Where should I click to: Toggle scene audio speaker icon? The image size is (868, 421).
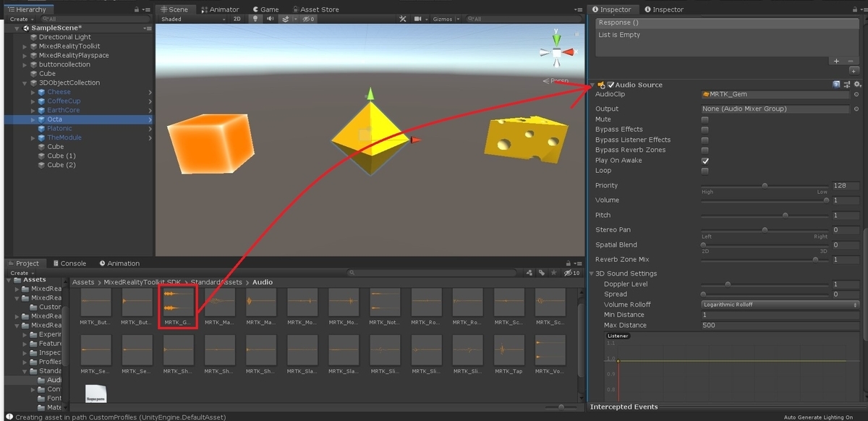click(x=270, y=19)
